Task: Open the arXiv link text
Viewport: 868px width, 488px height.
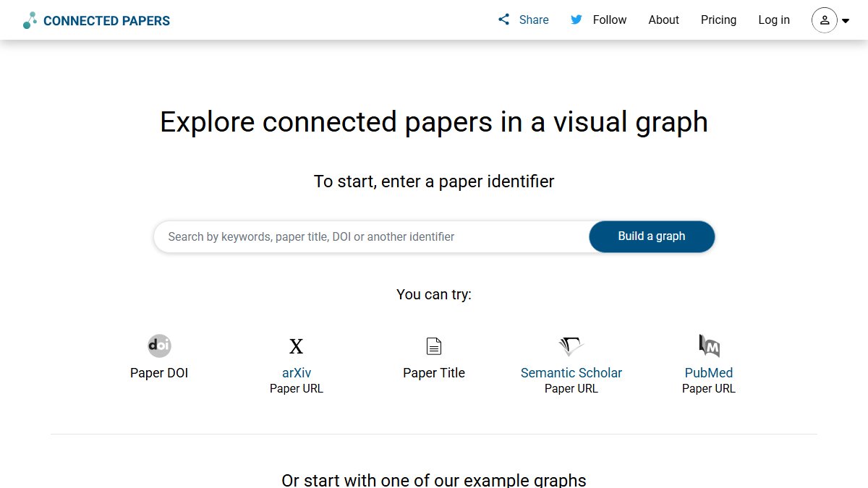Action: tap(297, 373)
